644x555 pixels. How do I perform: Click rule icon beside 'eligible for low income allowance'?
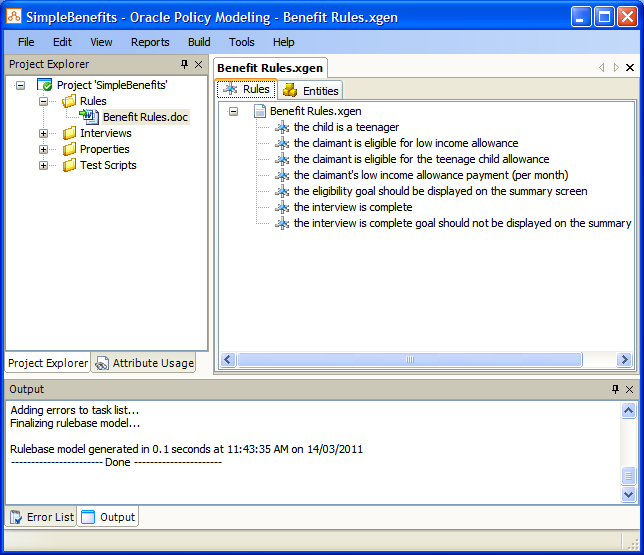coord(282,143)
